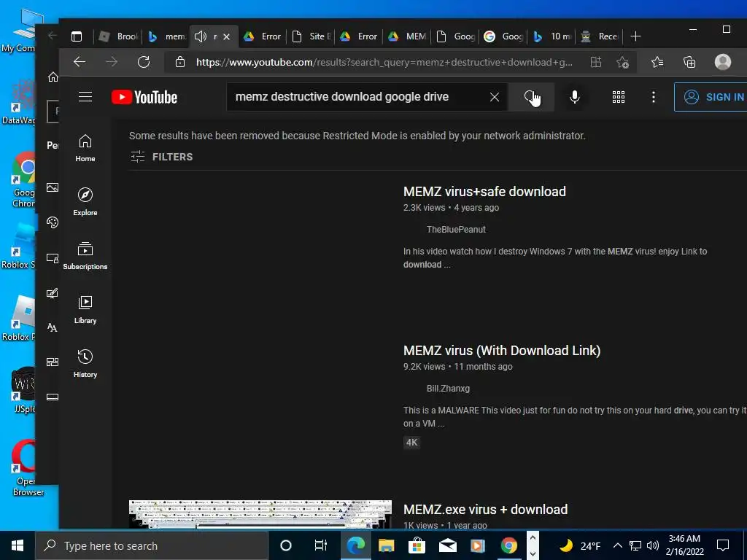Add this page to favorites
The image size is (747, 560).
622,62
